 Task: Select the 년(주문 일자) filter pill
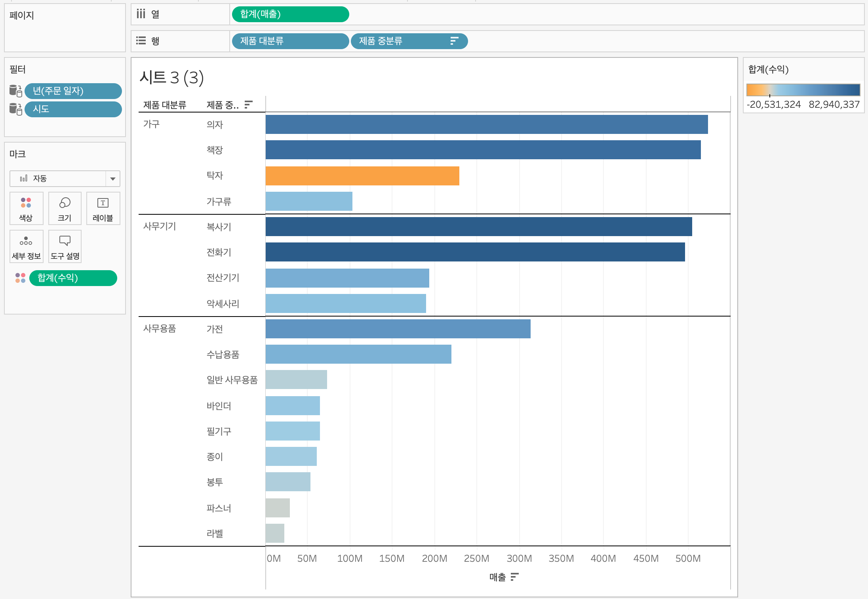pyautogui.click(x=73, y=91)
